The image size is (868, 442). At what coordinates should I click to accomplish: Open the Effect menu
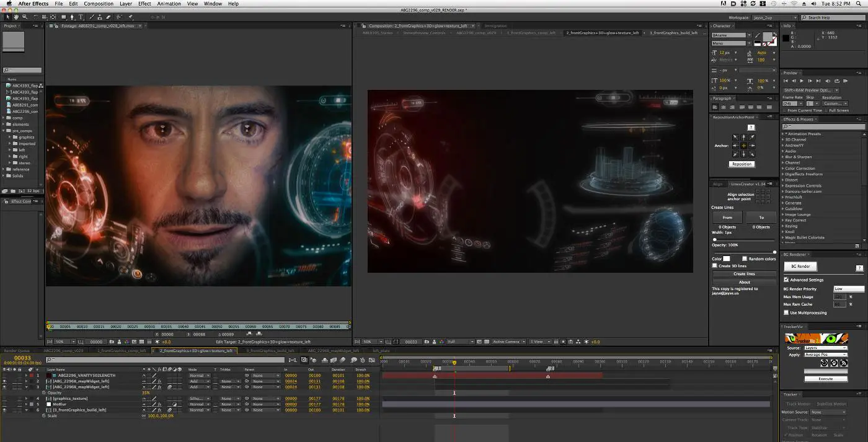(144, 4)
